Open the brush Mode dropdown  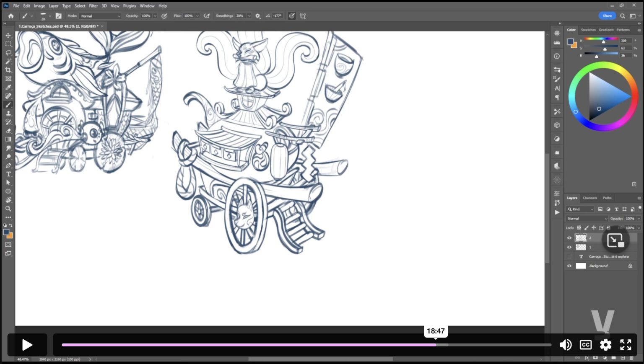[x=100, y=16]
